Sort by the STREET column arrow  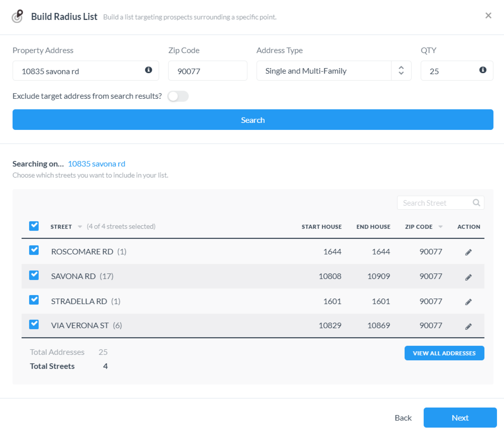[80, 227]
